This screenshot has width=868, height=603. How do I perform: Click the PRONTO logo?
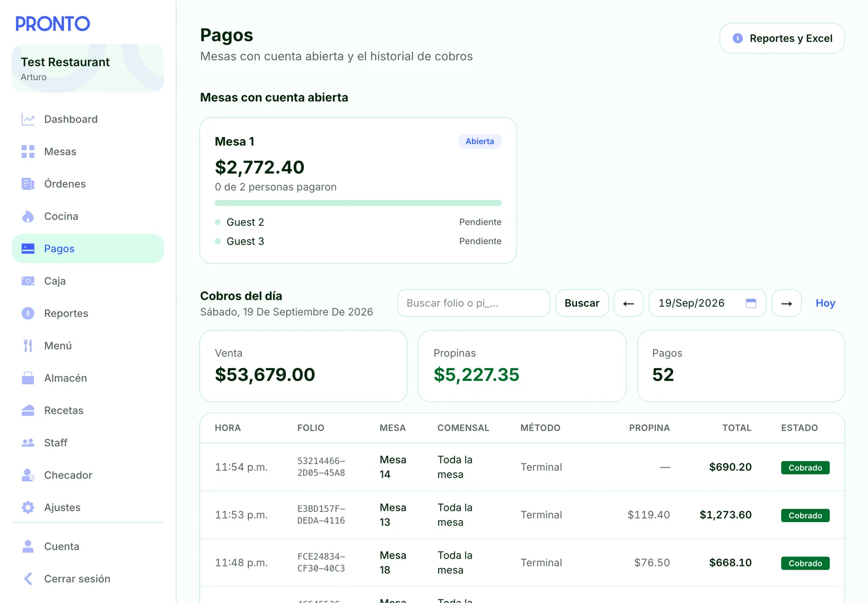[x=52, y=24]
